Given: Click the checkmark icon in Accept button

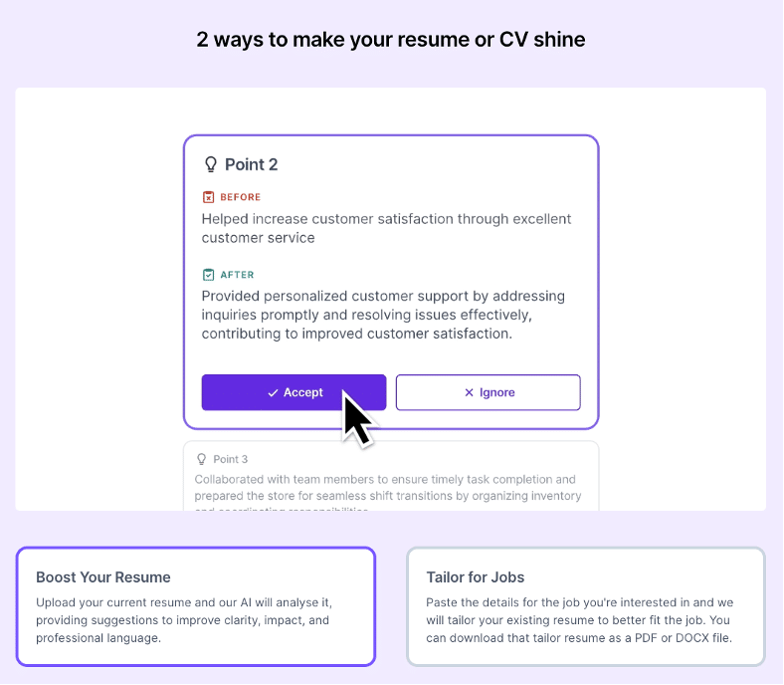Looking at the screenshot, I should [x=273, y=393].
